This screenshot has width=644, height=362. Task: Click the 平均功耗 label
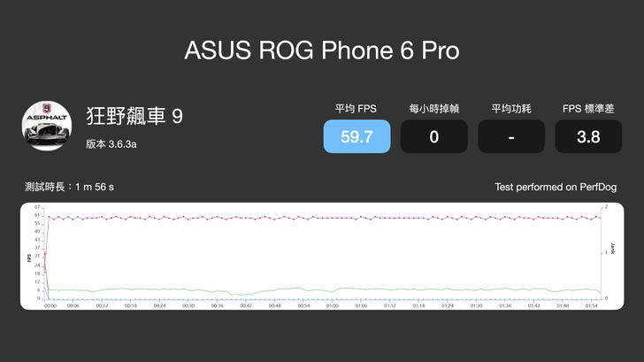pyautogui.click(x=511, y=109)
